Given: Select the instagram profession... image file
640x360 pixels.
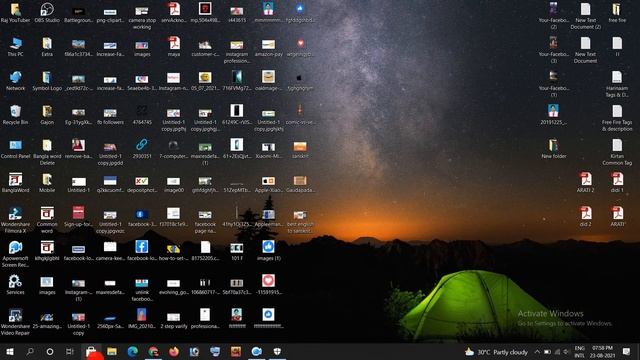Looking at the screenshot, I should click(237, 44).
